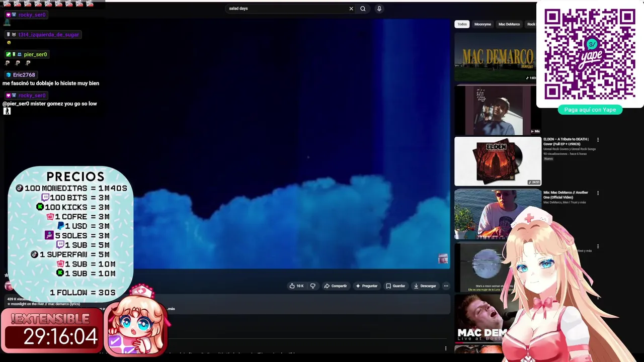Expand description with '...más' link
The height and width of the screenshot is (362, 644).
click(x=171, y=309)
